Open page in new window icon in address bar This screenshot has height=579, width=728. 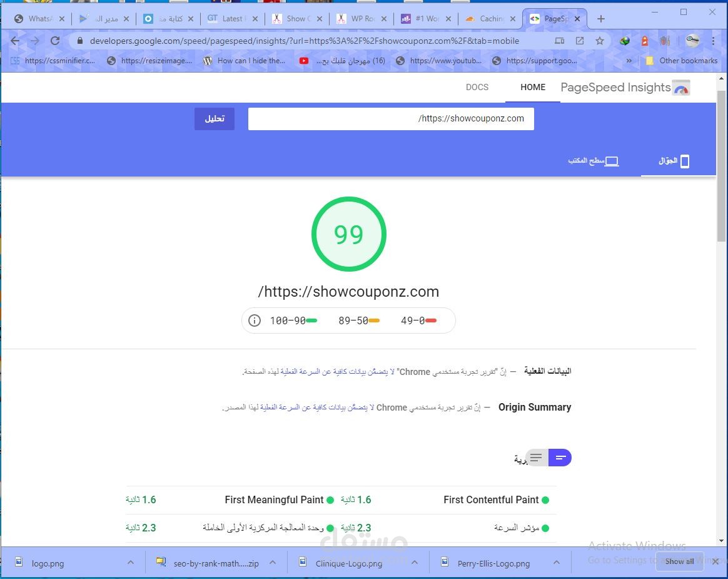click(x=579, y=41)
